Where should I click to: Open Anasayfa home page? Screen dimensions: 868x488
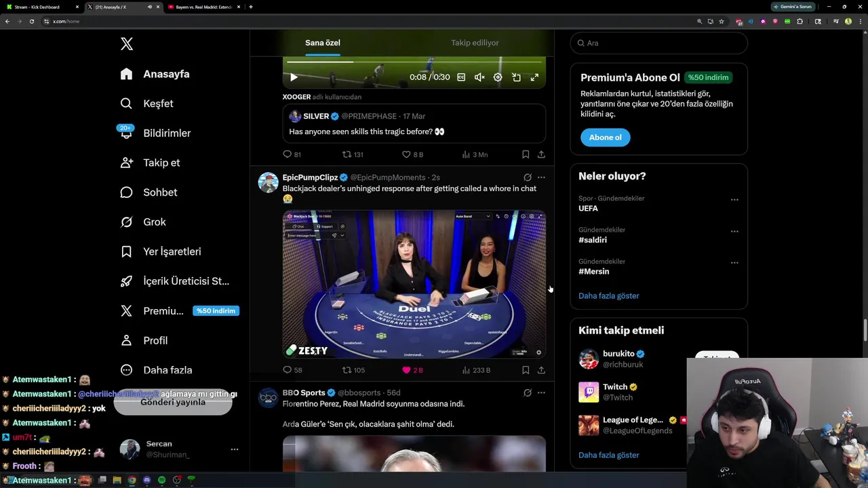(x=155, y=74)
